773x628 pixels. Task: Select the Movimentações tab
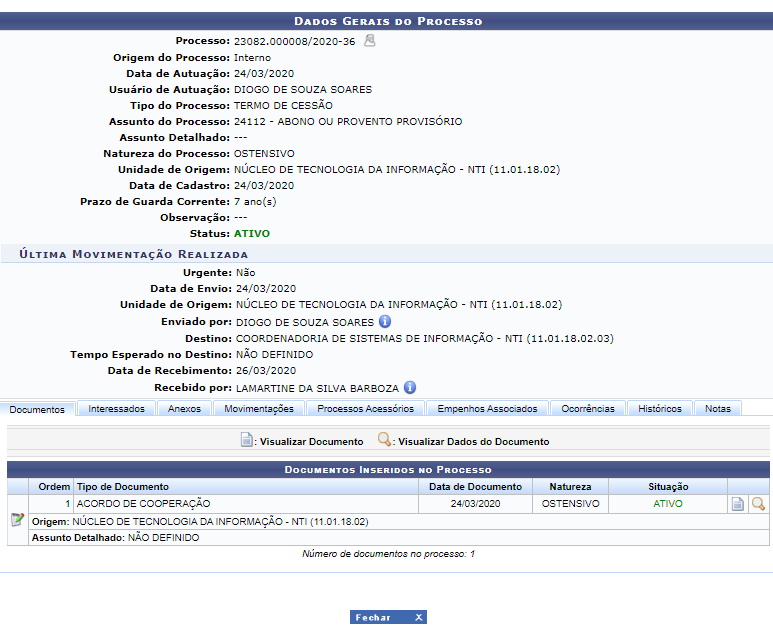tap(259, 409)
